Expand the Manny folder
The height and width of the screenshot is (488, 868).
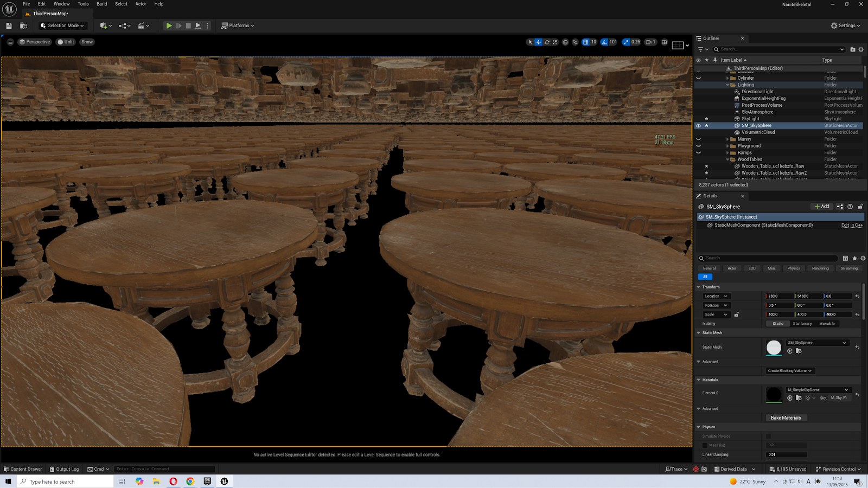[727, 139]
